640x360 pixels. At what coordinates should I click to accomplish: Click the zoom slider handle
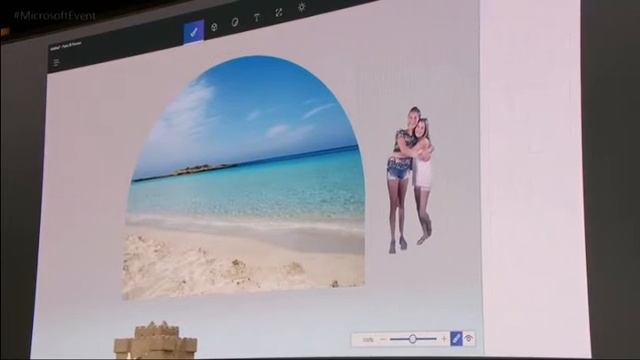click(x=413, y=339)
